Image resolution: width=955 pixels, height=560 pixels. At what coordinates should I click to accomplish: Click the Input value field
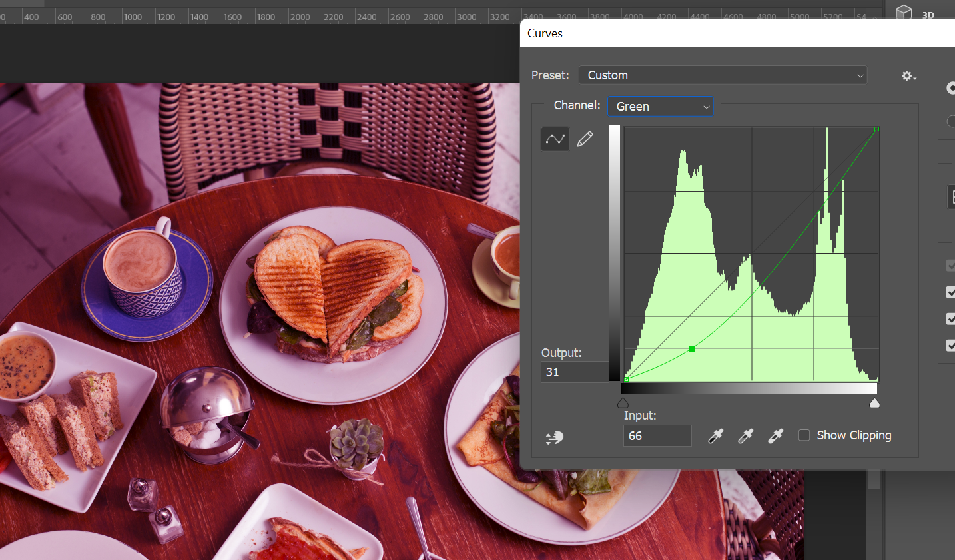(657, 436)
